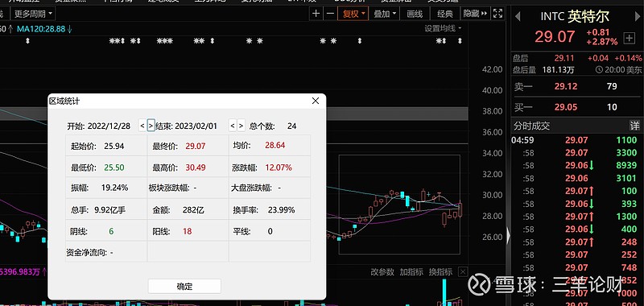The width and height of the screenshot is (644, 306).
Task: Click 最低价 value 25.50
Action: point(114,167)
